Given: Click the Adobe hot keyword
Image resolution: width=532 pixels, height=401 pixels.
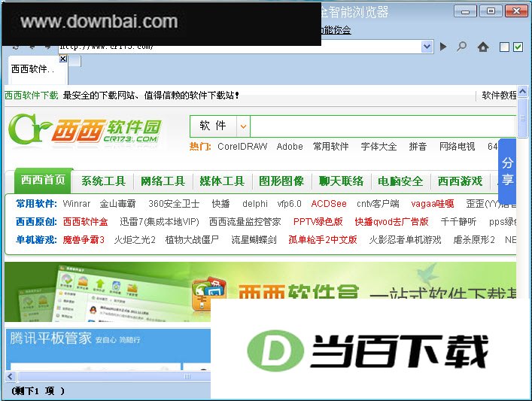Looking at the screenshot, I should coord(290,147).
